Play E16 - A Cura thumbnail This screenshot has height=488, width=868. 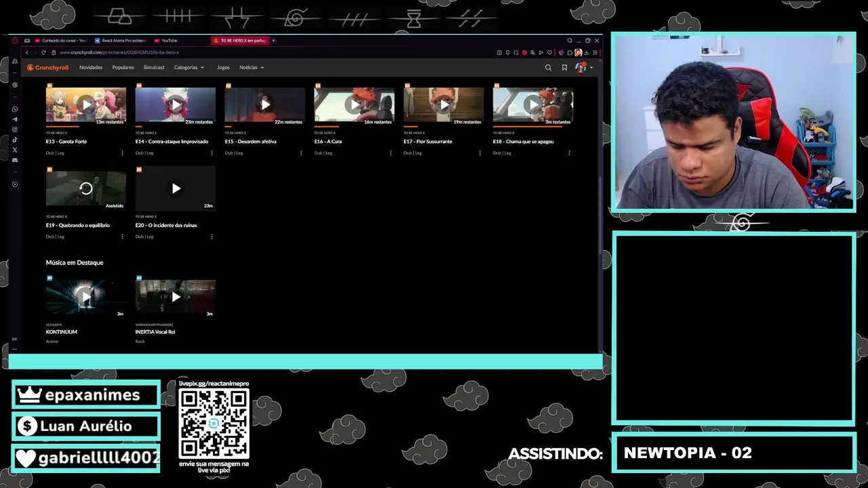point(354,104)
